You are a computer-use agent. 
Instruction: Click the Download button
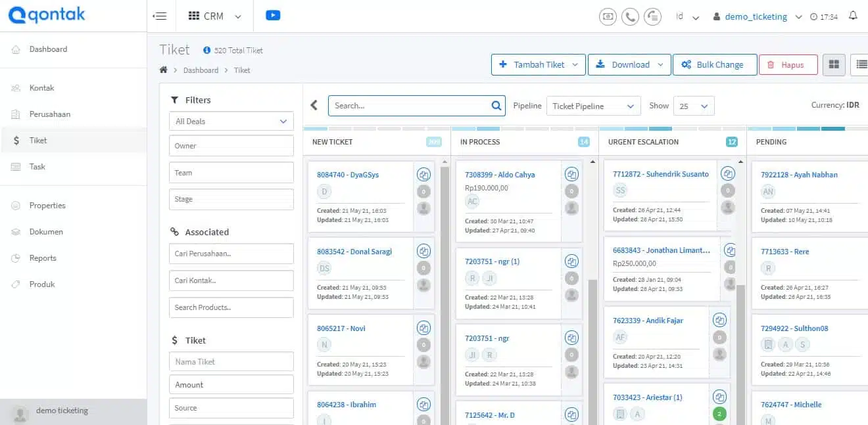[629, 64]
